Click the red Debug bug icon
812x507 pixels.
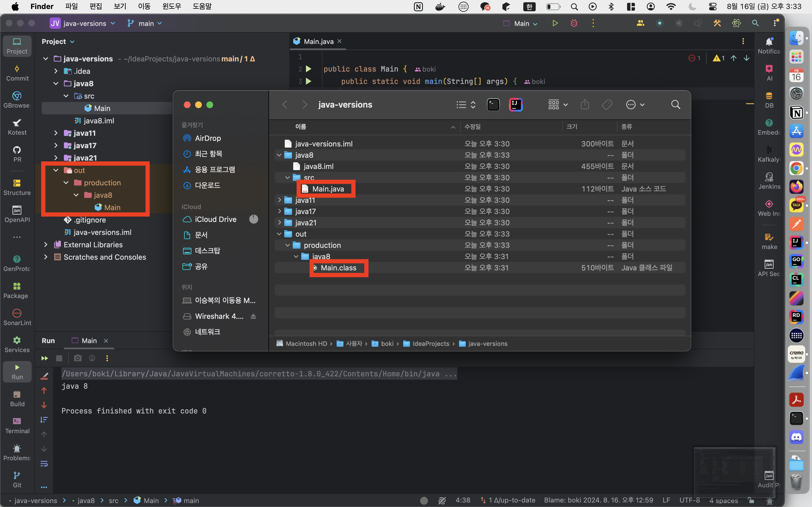(x=574, y=23)
